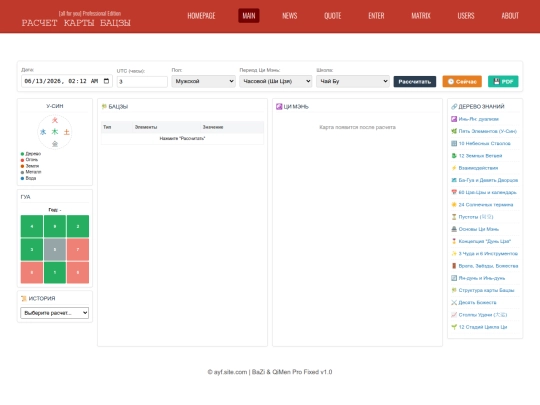Open the Структура карты Бацзы link
540x405 pixels.
pos(486,290)
